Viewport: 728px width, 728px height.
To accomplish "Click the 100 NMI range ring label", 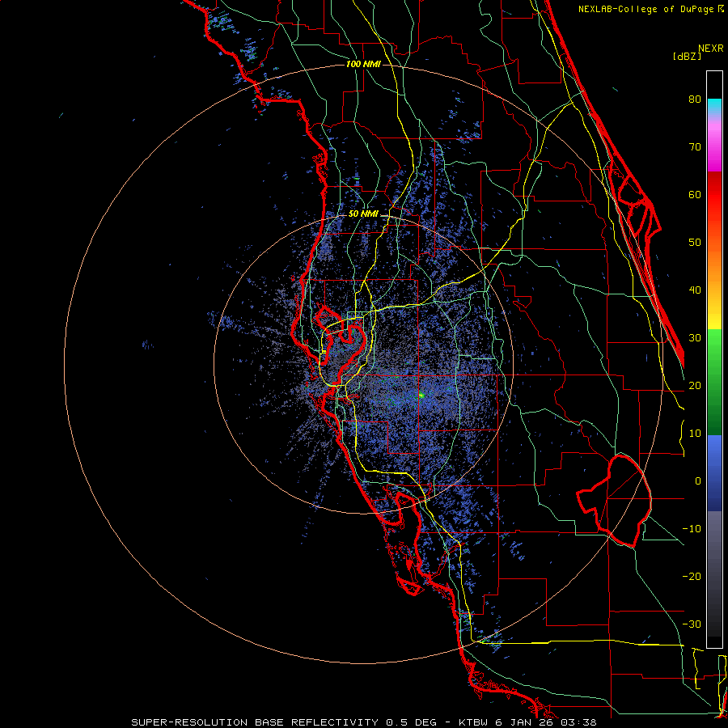I will [x=363, y=64].
